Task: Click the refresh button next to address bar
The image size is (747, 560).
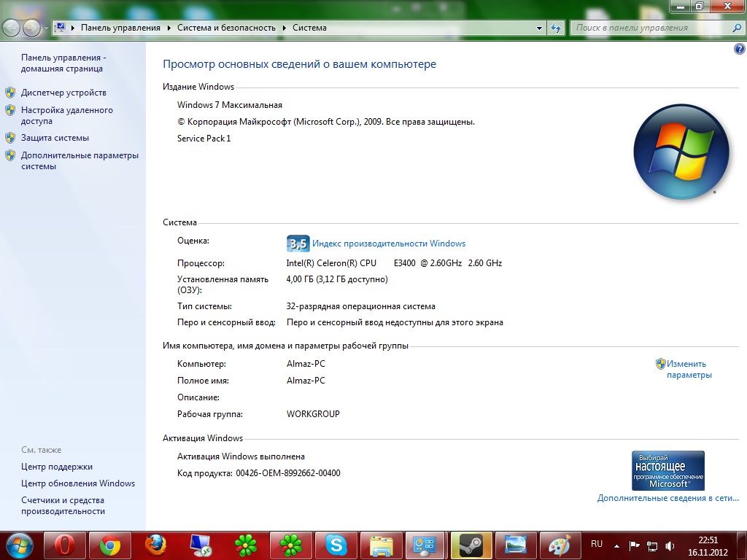Action: click(555, 28)
